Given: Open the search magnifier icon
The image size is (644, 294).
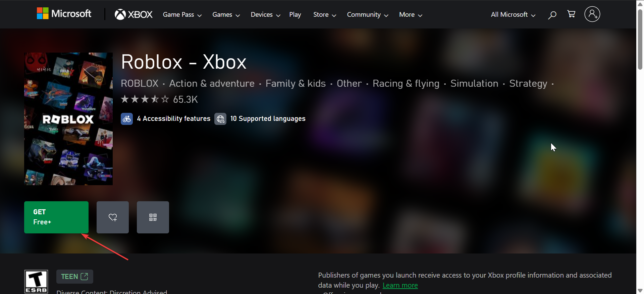Looking at the screenshot, I should [x=552, y=15].
